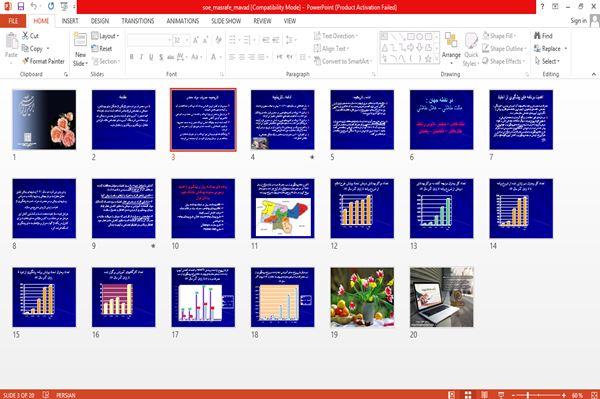Open the font size combo box
This screenshot has height=399, width=600.
181,40
